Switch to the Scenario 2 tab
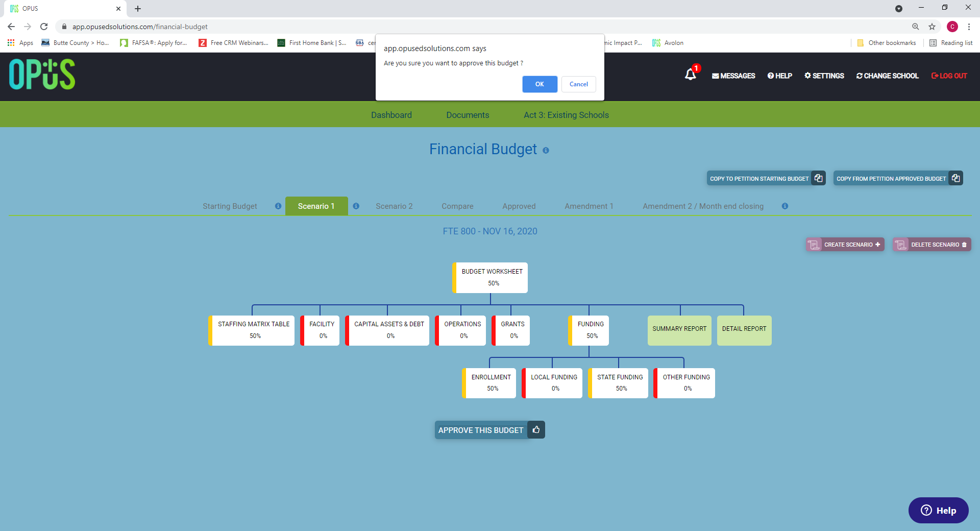980x531 pixels. (x=394, y=206)
